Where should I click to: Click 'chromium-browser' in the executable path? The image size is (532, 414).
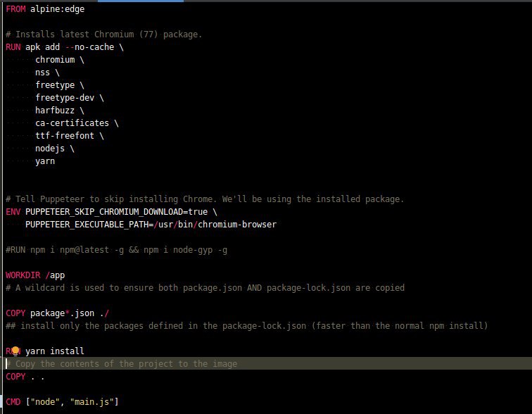click(x=237, y=225)
